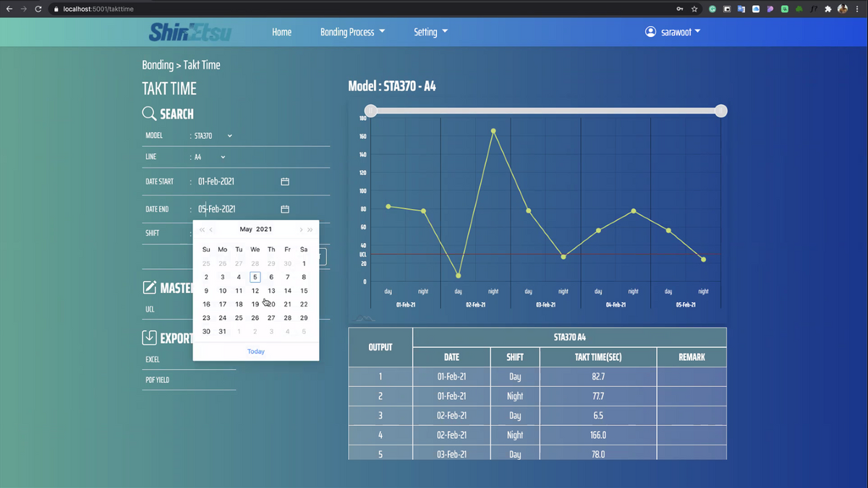Click the Date End calendar icon
The image size is (868, 488).
[285, 209]
